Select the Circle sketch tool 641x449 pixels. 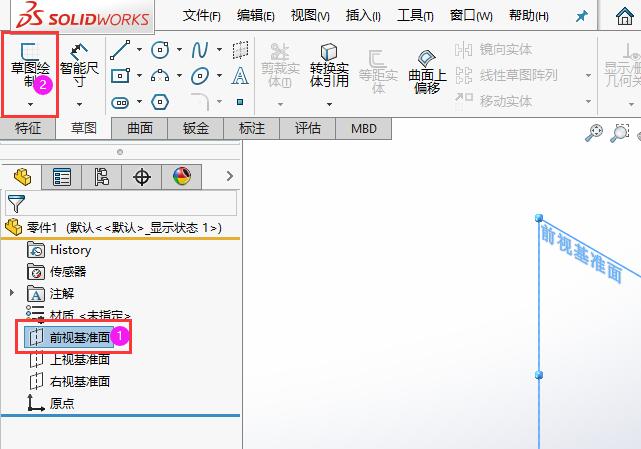click(160, 50)
